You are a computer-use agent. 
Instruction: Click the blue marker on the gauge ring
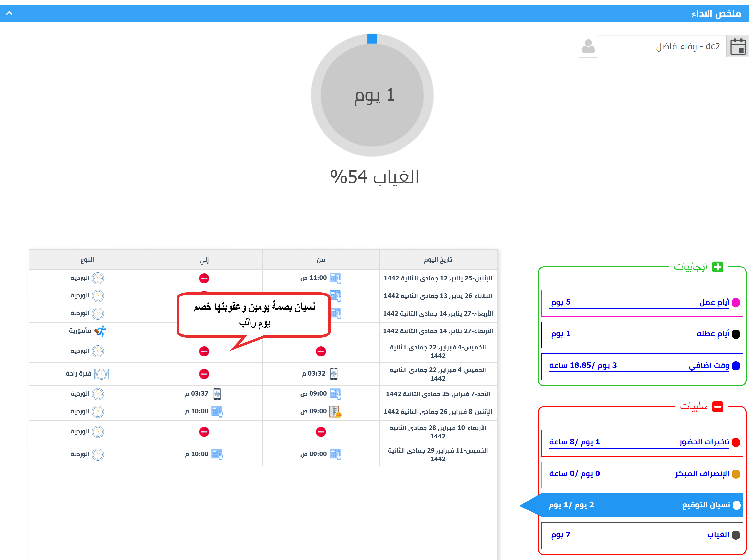coord(372,38)
